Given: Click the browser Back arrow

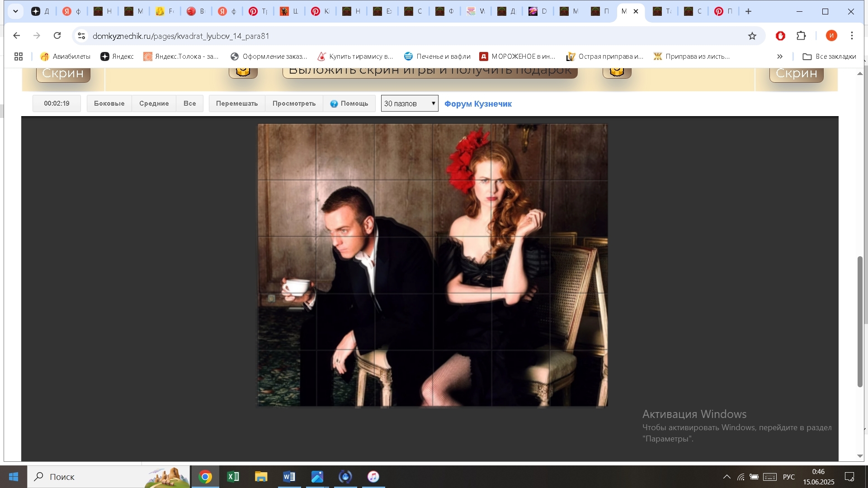Looking at the screenshot, I should (17, 36).
